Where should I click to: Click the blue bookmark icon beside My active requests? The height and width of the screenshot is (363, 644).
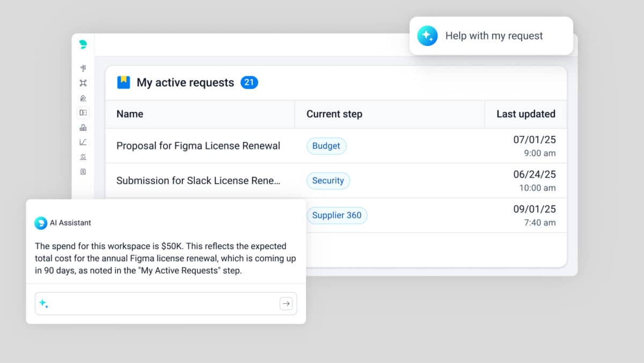[x=123, y=82]
